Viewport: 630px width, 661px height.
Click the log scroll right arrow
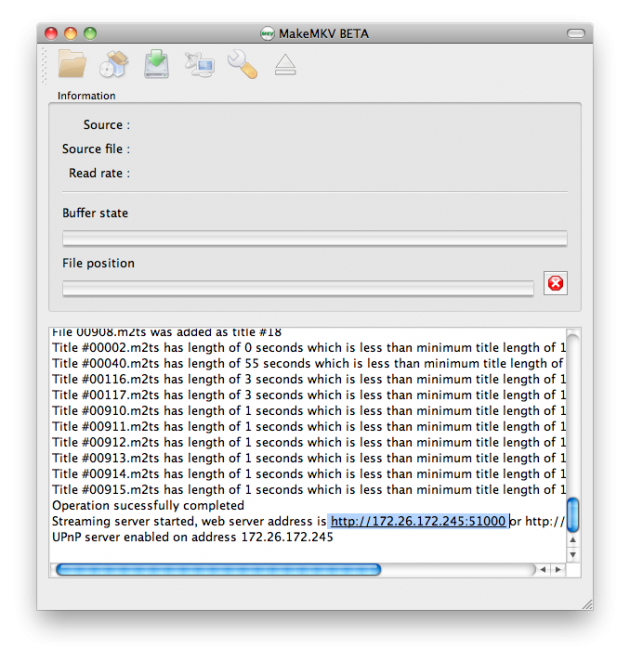557,569
